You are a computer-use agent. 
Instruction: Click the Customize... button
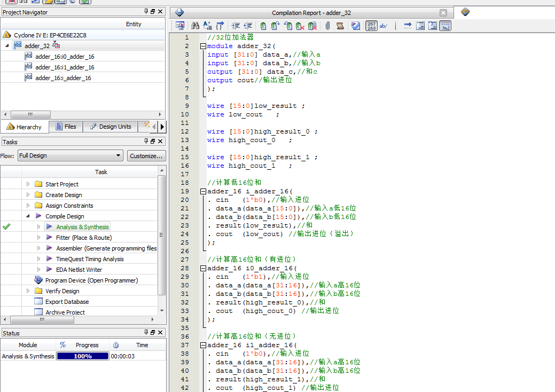pyautogui.click(x=146, y=155)
